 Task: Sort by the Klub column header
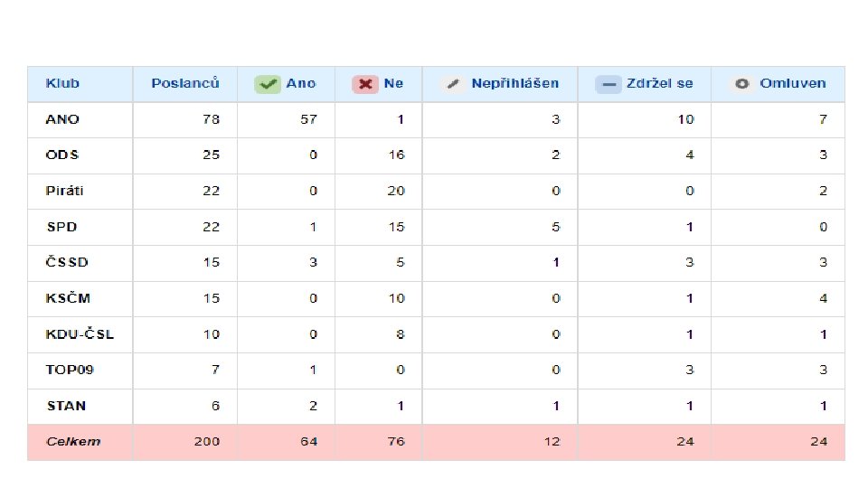(63, 83)
